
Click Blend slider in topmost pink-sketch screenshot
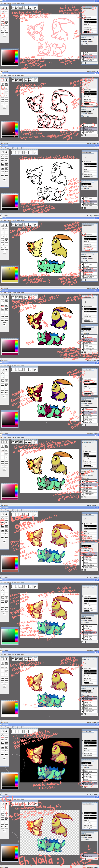tap(90, 25)
